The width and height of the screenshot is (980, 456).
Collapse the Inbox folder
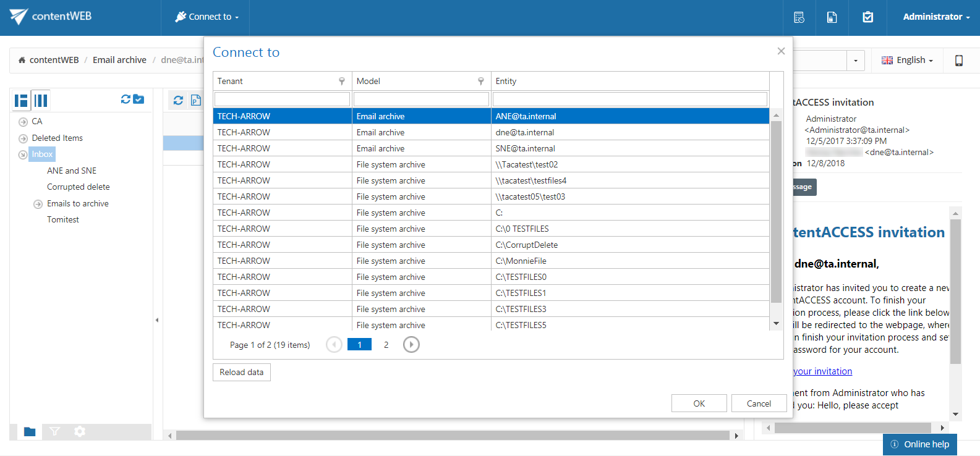(x=23, y=154)
